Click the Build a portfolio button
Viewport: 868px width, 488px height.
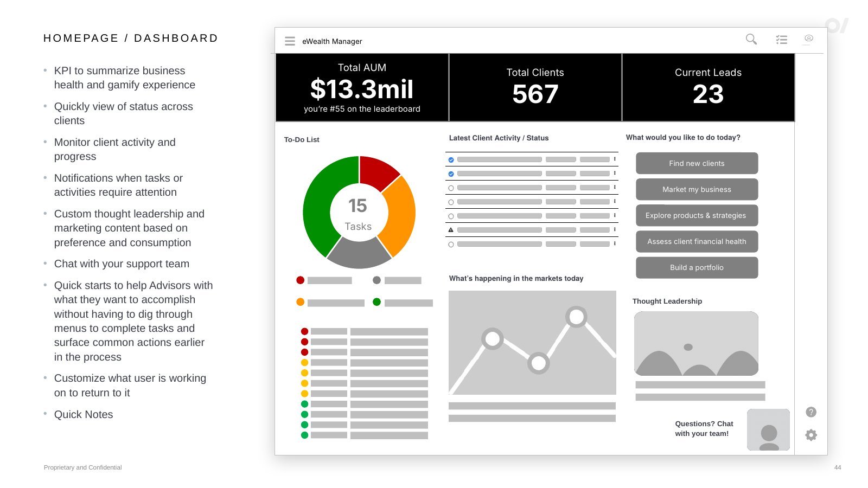[697, 267]
